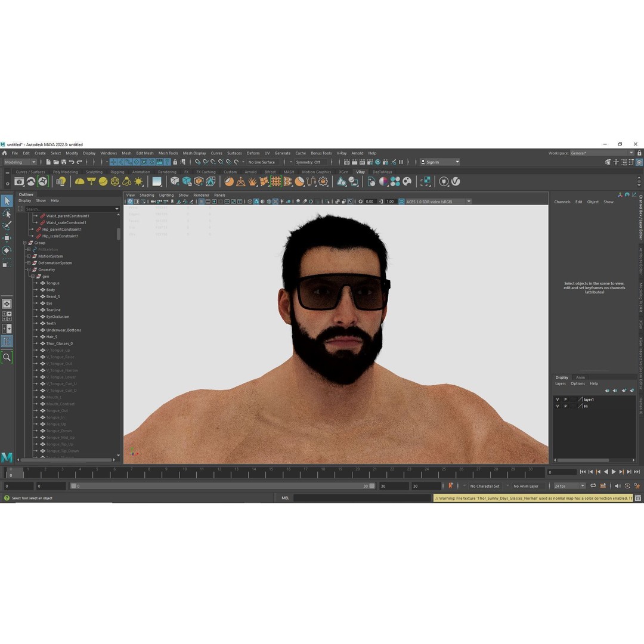Open the V-Ray menu
The image size is (644, 644).
pos(341,153)
